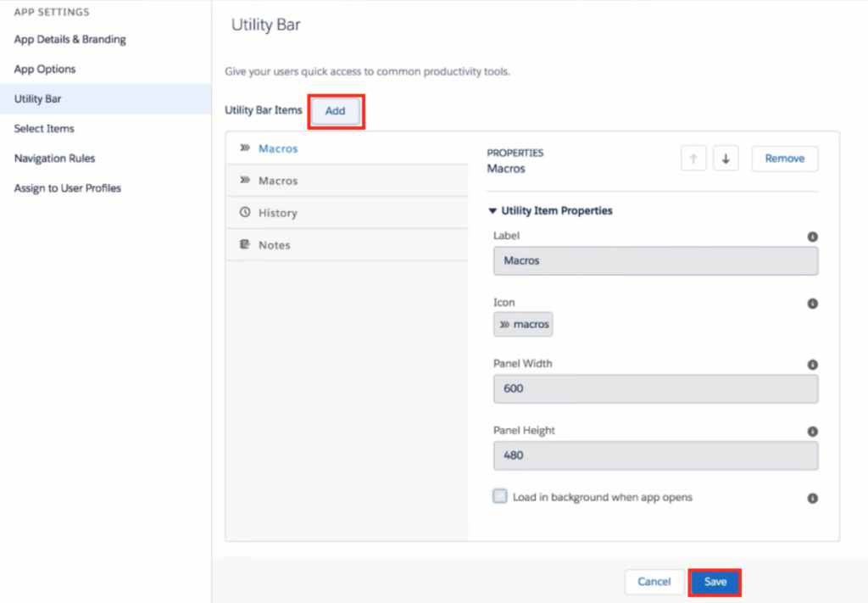Click the Add utility bar item button

[336, 111]
